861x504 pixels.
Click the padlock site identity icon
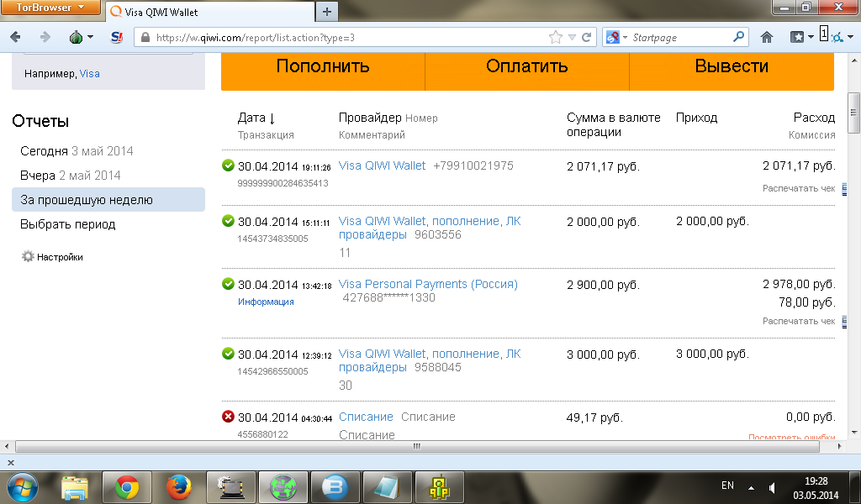(x=145, y=37)
